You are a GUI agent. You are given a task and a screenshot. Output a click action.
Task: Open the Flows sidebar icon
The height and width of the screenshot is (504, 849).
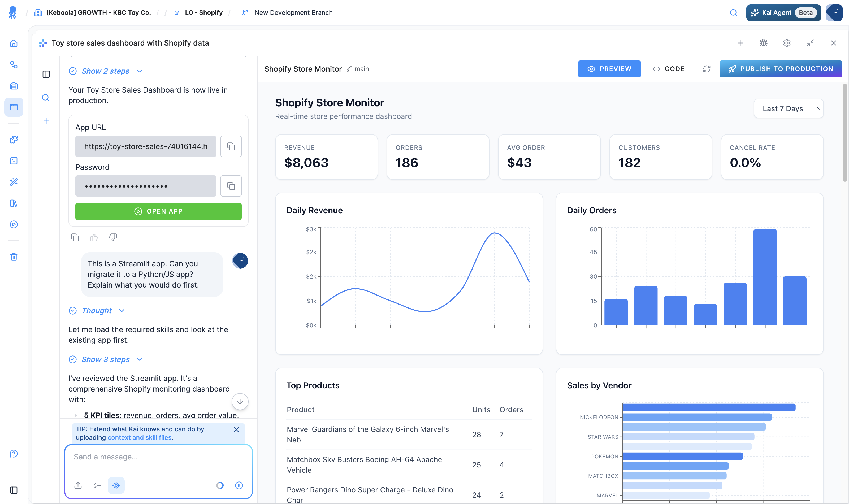14,64
